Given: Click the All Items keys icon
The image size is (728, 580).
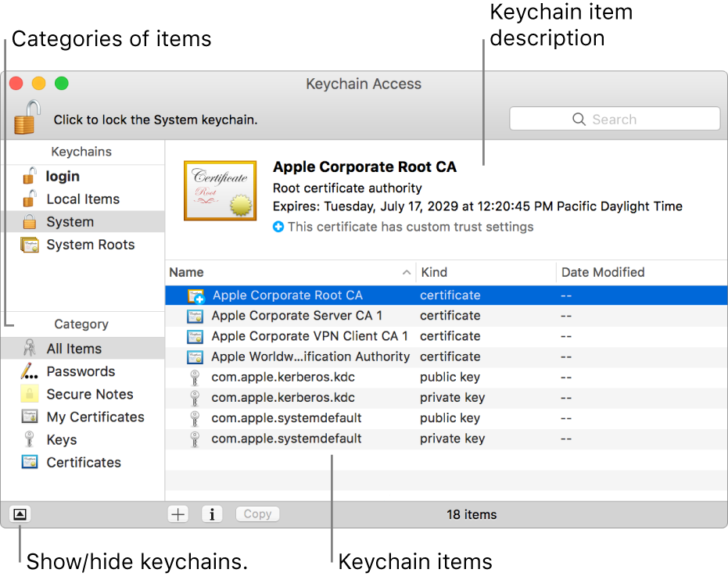Looking at the screenshot, I should click(x=30, y=348).
